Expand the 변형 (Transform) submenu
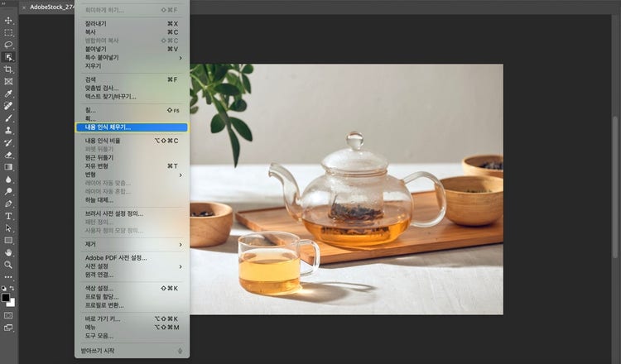 click(x=132, y=175)
